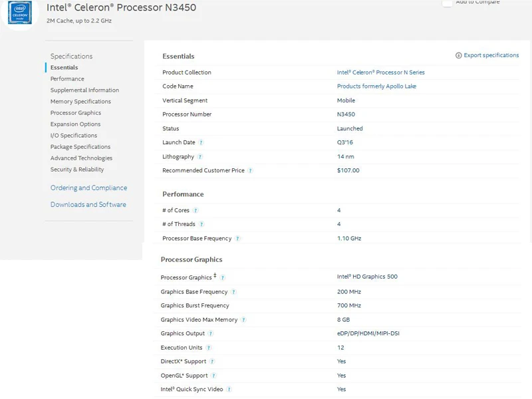
Task: Jump to Expansion Options in sidebar
Action: (75, 124)
